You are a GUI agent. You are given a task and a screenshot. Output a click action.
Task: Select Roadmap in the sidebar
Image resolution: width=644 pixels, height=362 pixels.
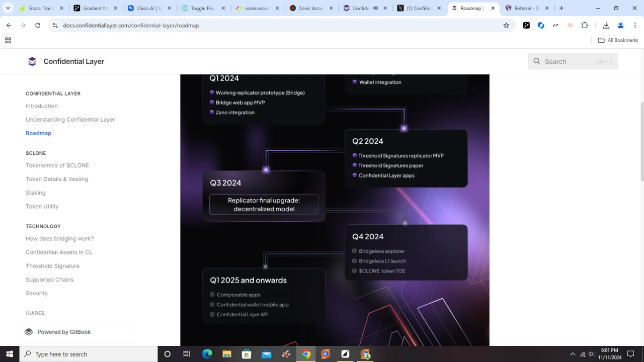[39, 133]
